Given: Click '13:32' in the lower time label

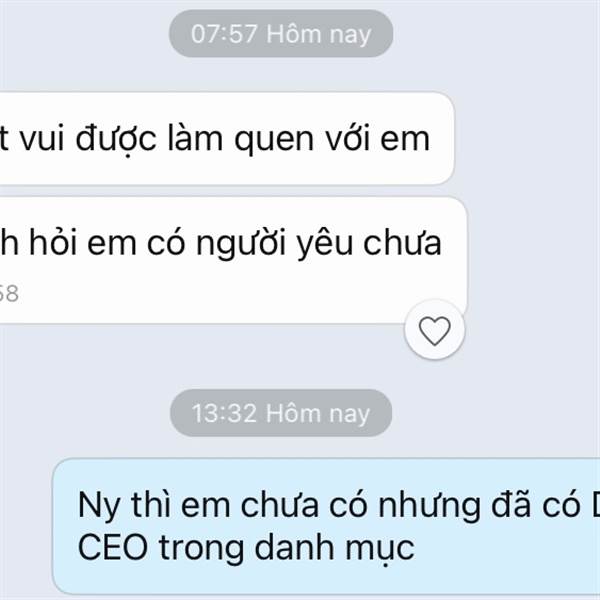Looking at the screenshot, I should pyautogui.click(x=224, y=413).
